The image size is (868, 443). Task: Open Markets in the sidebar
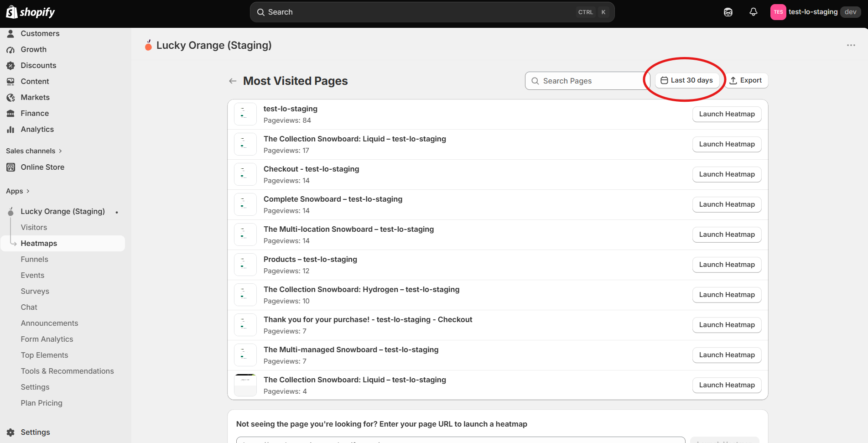click(x=35, y=97)
